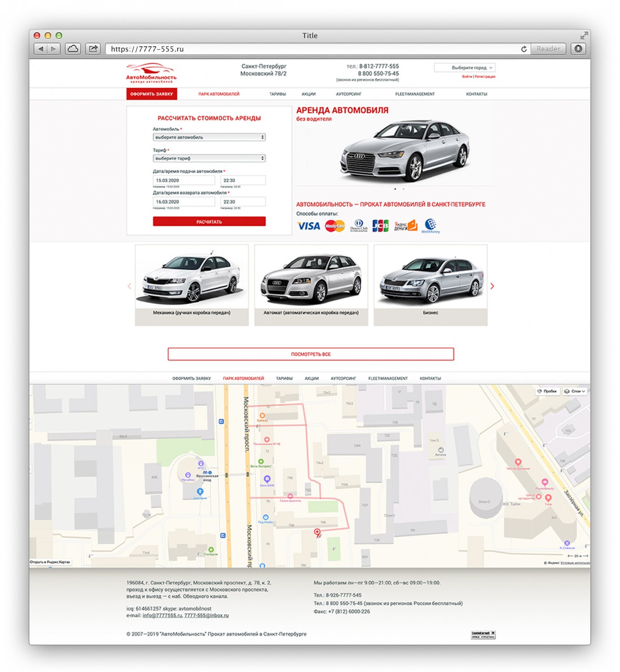Click the info@7777555.ru email link
Image resolution: width=620 pixels, height=672 pixels.
(x=162, y=616)
